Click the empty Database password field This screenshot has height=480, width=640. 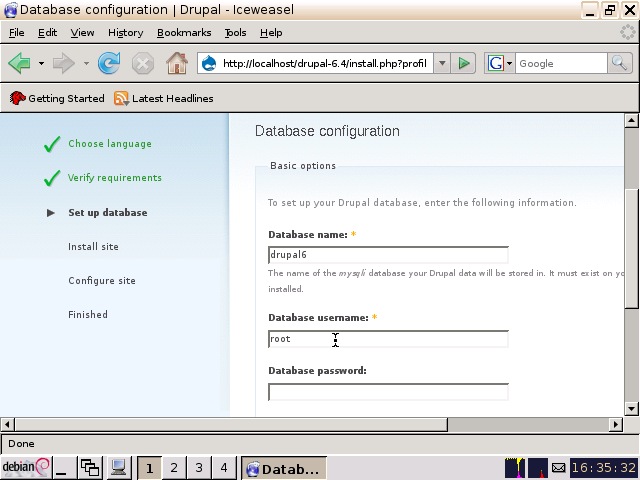pos(388,392)
